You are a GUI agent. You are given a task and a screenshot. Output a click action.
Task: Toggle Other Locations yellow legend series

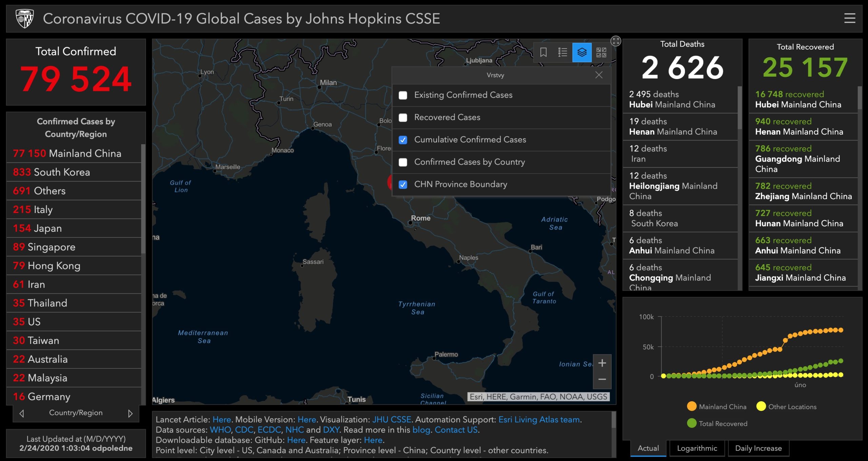pos(786,406)
